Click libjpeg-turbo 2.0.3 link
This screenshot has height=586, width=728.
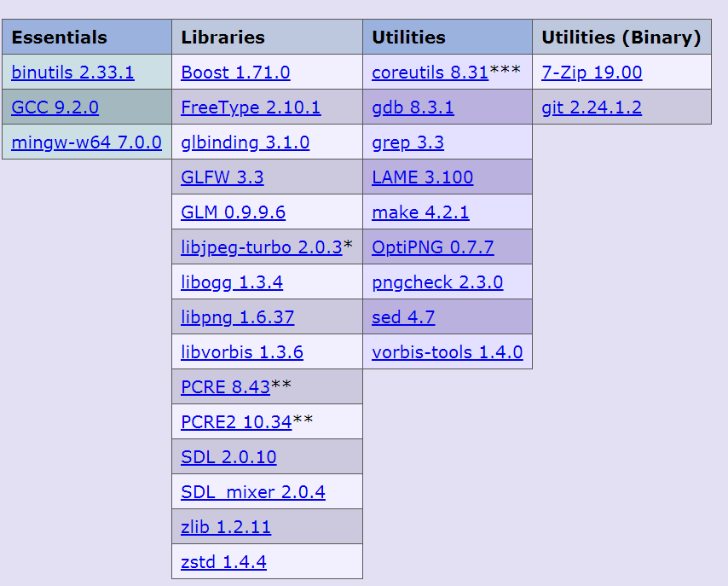coord(262,247)
